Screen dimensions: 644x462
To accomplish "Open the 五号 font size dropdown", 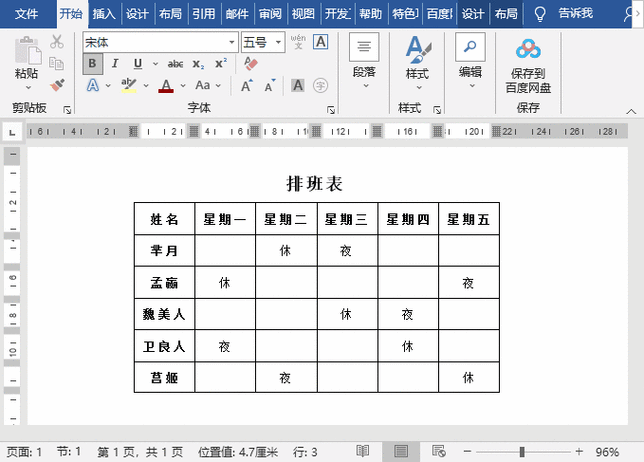I will (278, 42).
